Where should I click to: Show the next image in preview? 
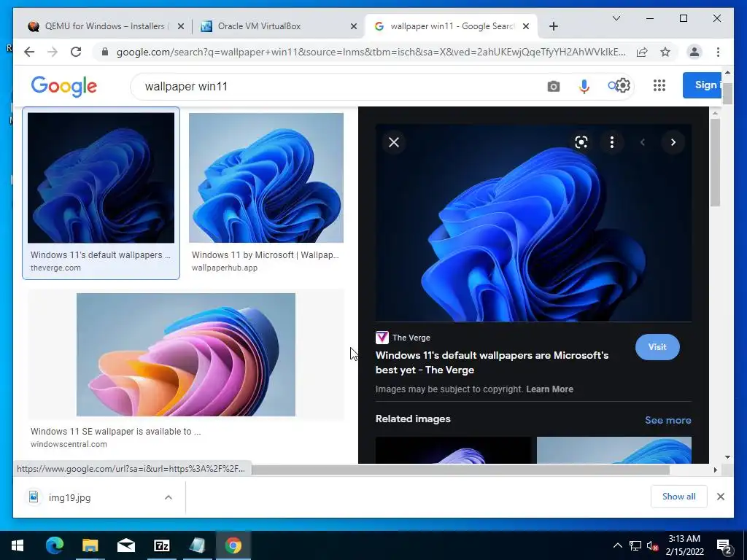[x=673, y=142]
